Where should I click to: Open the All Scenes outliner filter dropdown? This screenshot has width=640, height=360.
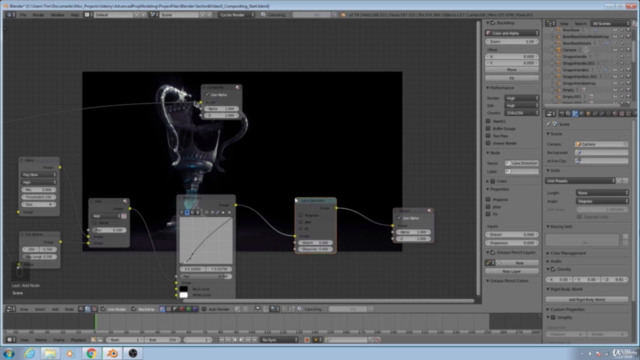pyautogui.click(x=611, y=23)
